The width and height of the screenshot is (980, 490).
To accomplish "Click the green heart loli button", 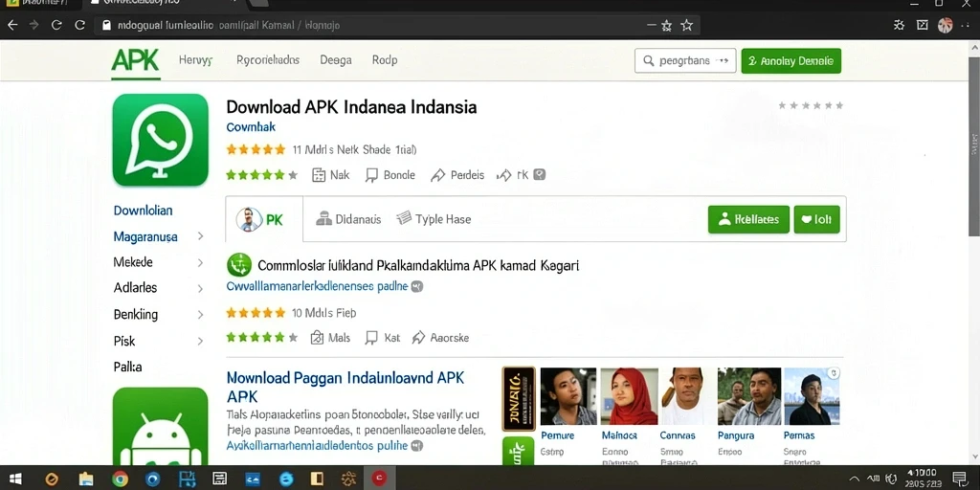I will tap(817, 219).
